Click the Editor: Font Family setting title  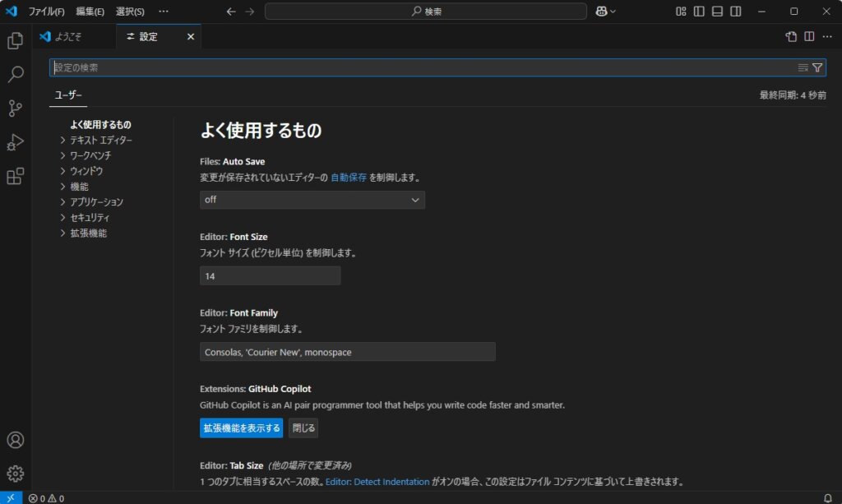point(239,313)
